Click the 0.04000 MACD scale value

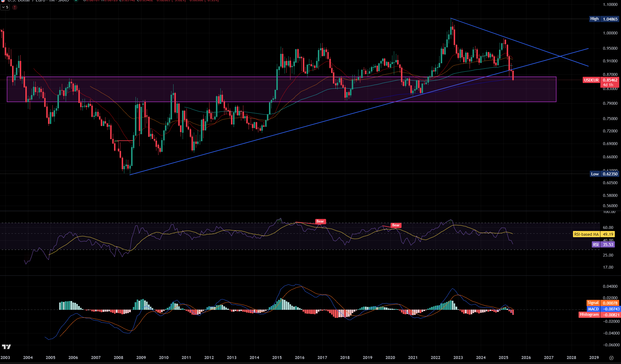[610, 286]
